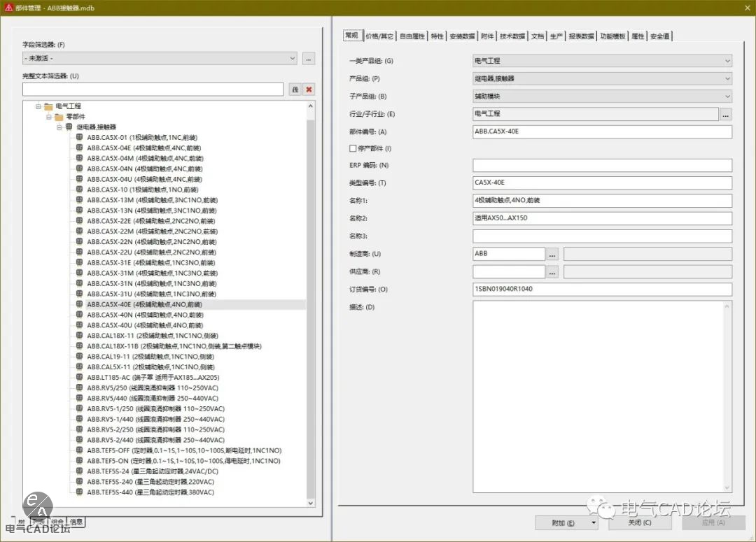
Task: Clear the full-text filter with red X
Action: tap(309, 90)
